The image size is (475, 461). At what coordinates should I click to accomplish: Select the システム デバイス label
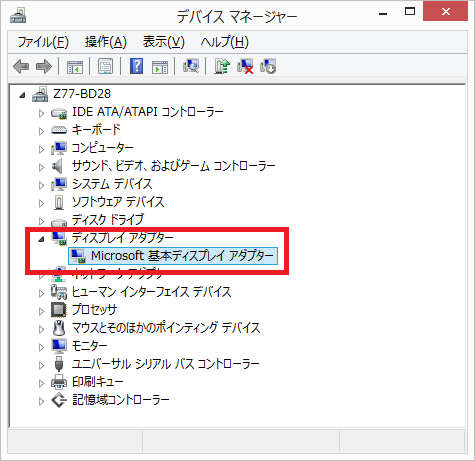pos(112,184)
